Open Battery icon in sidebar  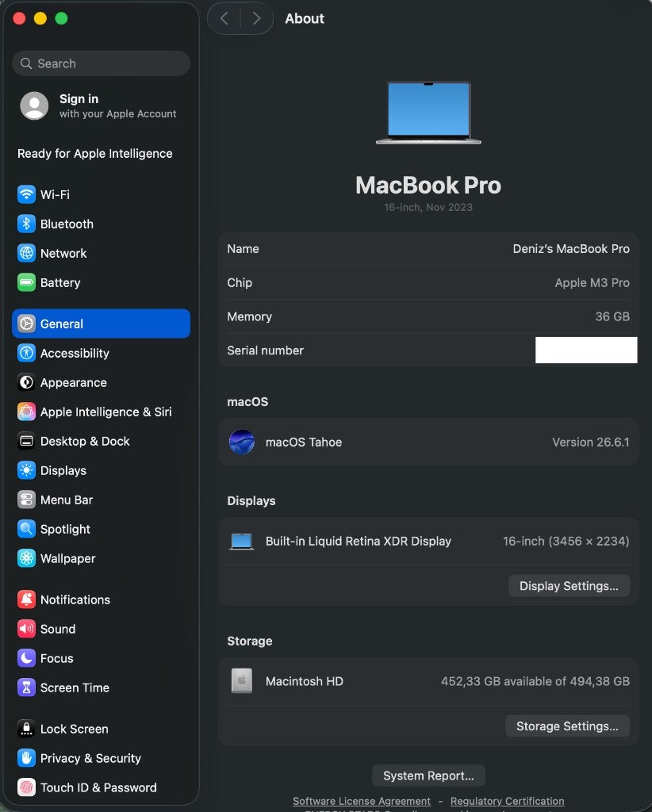(26, 283)
